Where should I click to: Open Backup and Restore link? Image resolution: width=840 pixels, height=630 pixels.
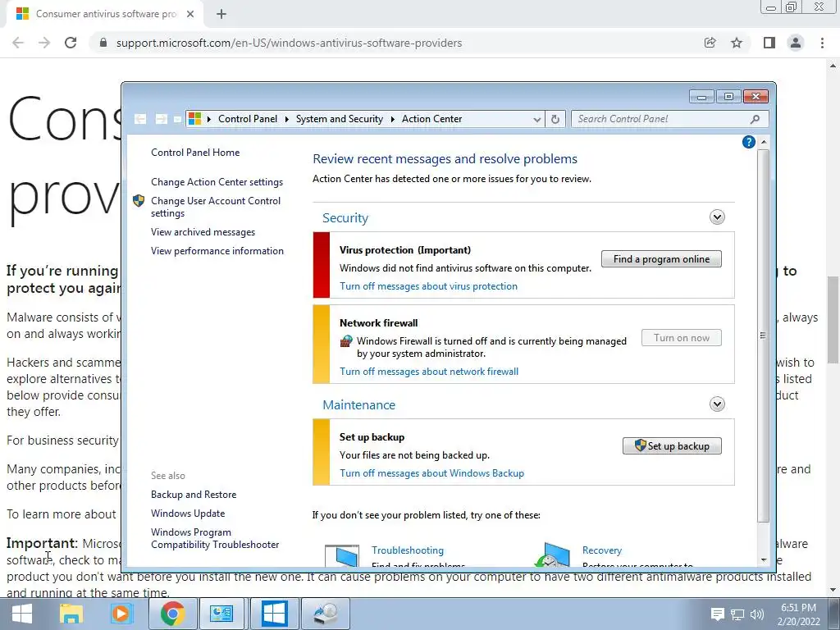(x=194, y=495)
